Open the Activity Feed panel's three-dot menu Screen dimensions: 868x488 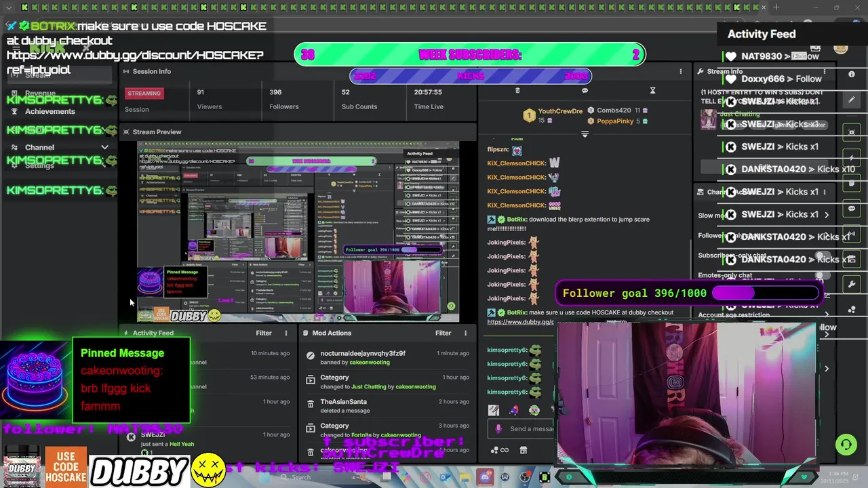[x=285, y=333]
